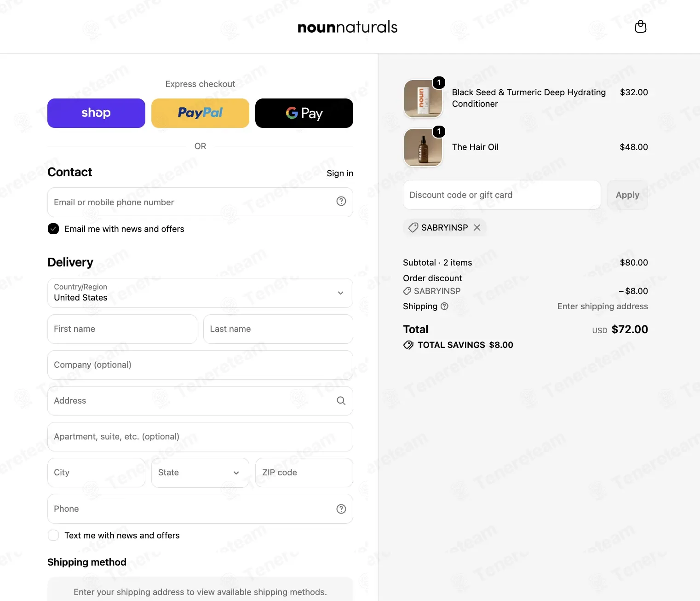Image resolution: width=700 pixels, height=601 pixels.
Task: Click the $72.00 total amount
Action: (630, 329)
